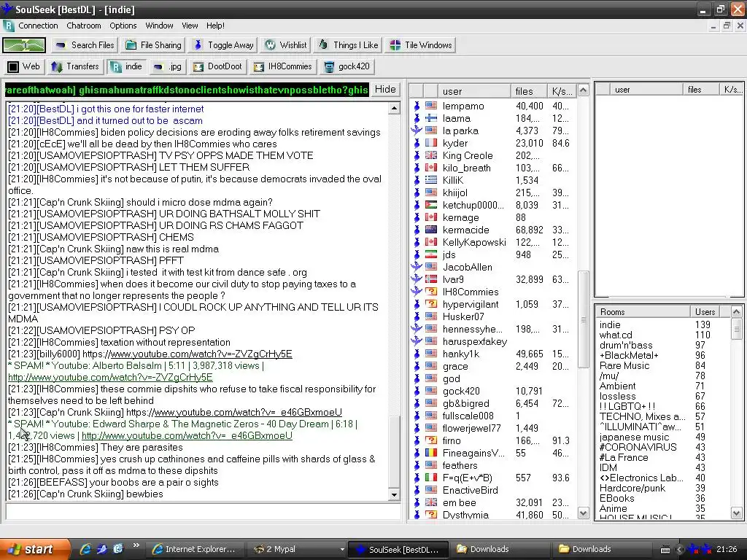Open the Connection menu
The width and height of the screenshot is (747, 560).
[38, 26]
